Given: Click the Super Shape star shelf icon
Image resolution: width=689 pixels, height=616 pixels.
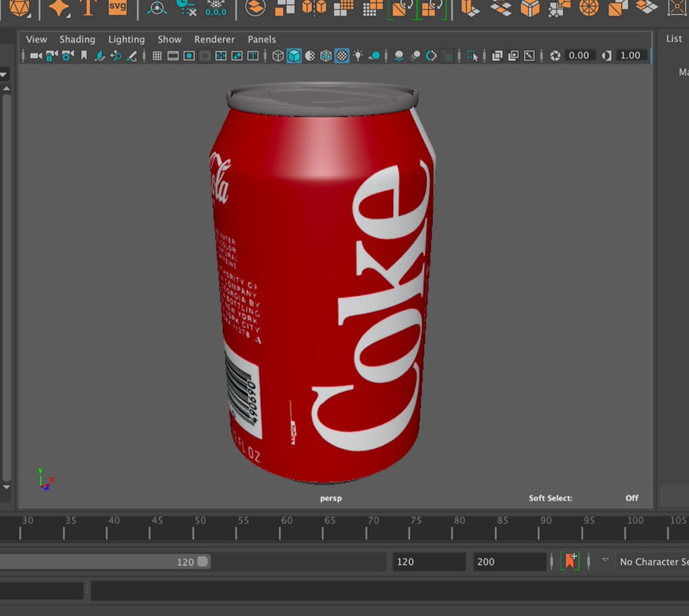Looking at the screenshot, I should (x=59, y=8).
